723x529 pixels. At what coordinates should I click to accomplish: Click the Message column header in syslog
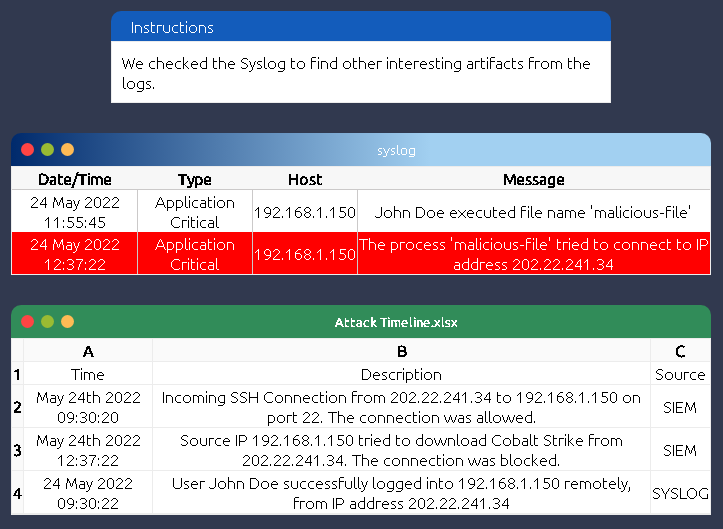pyautogui.click(x=533, y=179)
